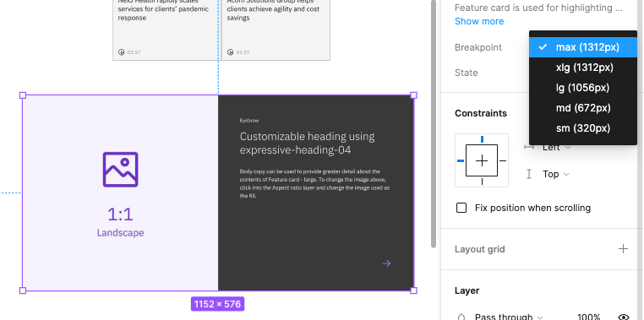
Task: Open the Top vertical constraint dropdown
Action: pyautogui.click(x=556, y=174)
